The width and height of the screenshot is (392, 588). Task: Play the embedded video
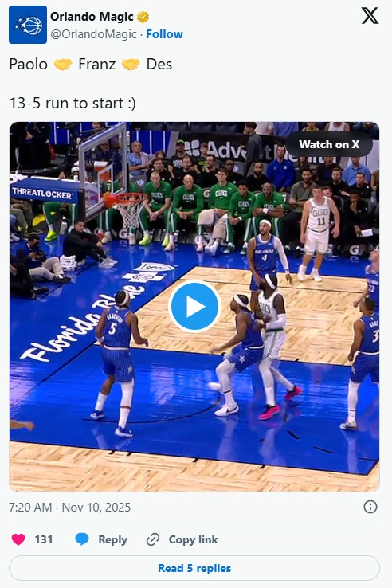194,307
